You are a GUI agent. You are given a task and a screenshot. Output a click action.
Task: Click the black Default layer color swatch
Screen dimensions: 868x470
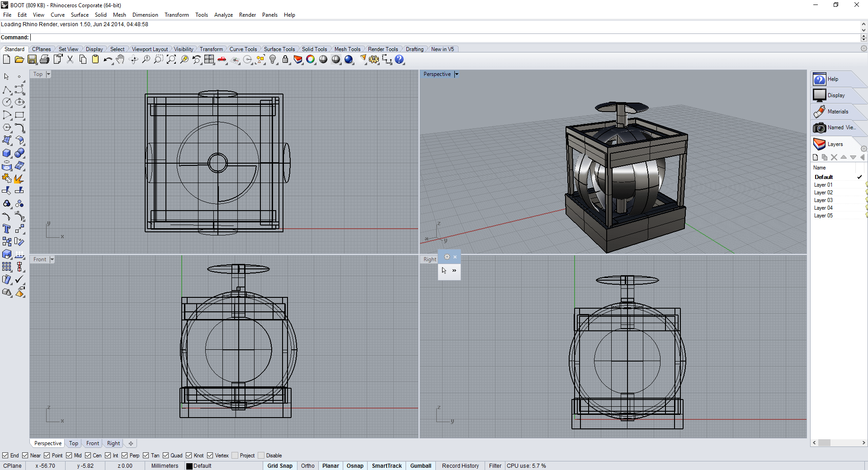point(189,466)
